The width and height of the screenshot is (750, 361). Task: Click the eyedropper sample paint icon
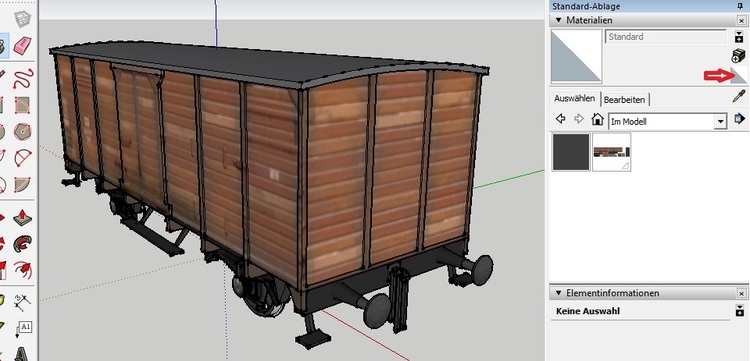(739, 96)
